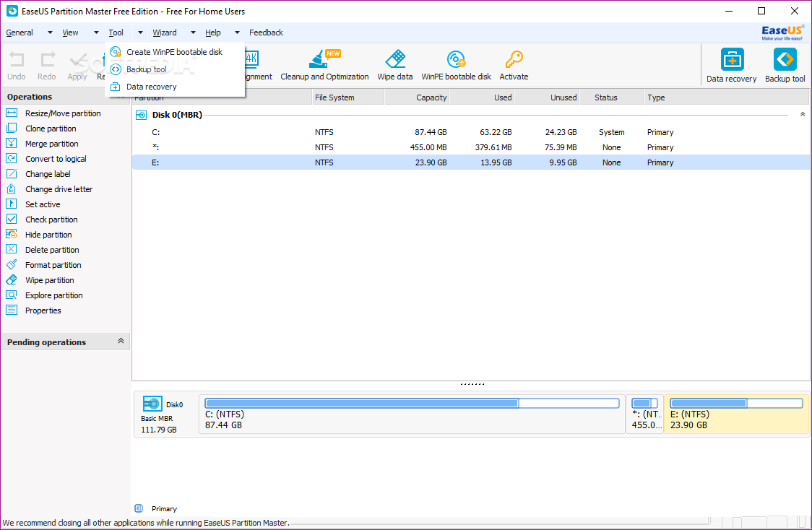This screenshot has width=812, height=530.
Task: Click the Hide partition icon
Action: click(x=12, y=235)
